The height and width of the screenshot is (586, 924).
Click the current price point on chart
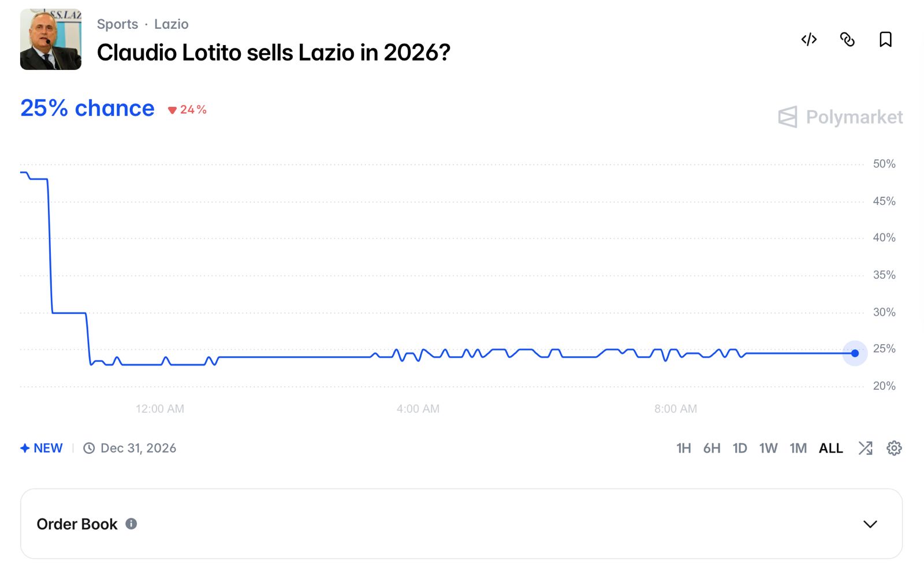[855, 353]
